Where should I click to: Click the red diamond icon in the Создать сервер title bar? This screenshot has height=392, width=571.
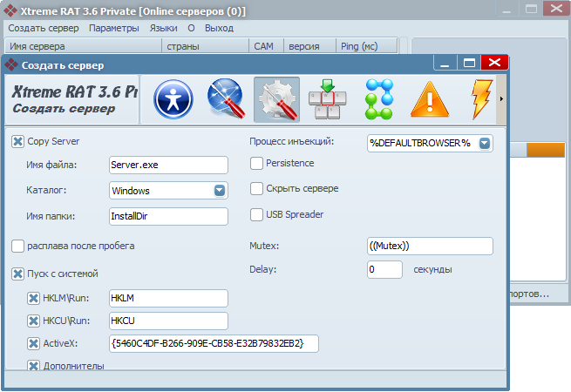click(x=11, y=65)
